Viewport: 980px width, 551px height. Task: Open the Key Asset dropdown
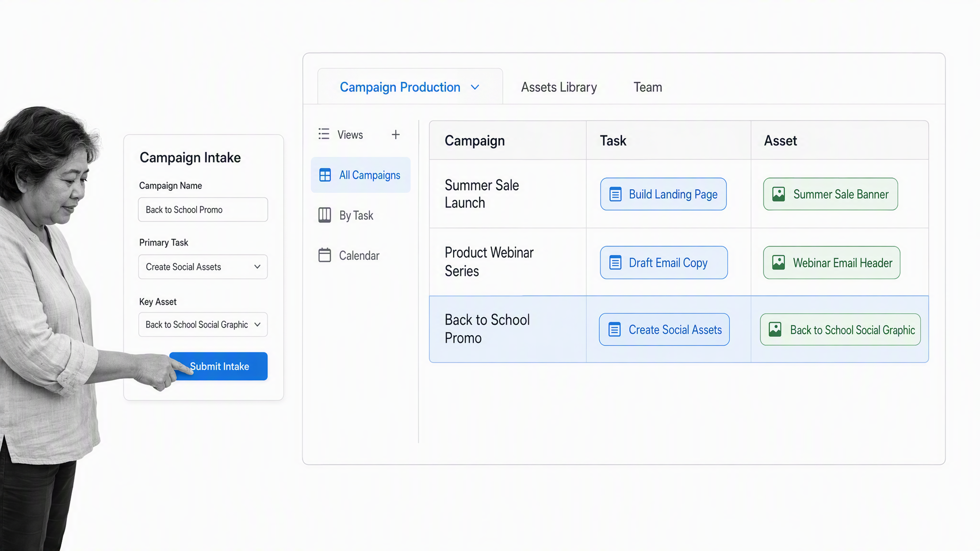coord(203,325)
